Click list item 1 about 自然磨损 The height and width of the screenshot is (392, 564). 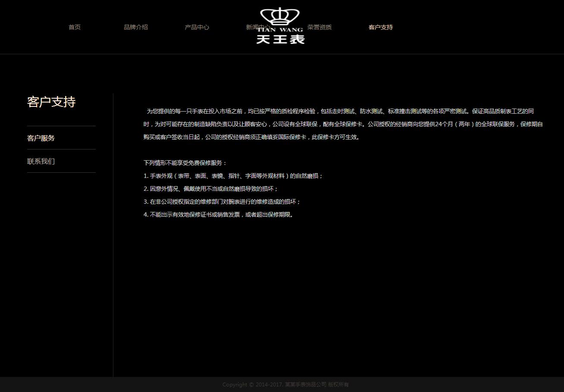(x=233, y=176)
